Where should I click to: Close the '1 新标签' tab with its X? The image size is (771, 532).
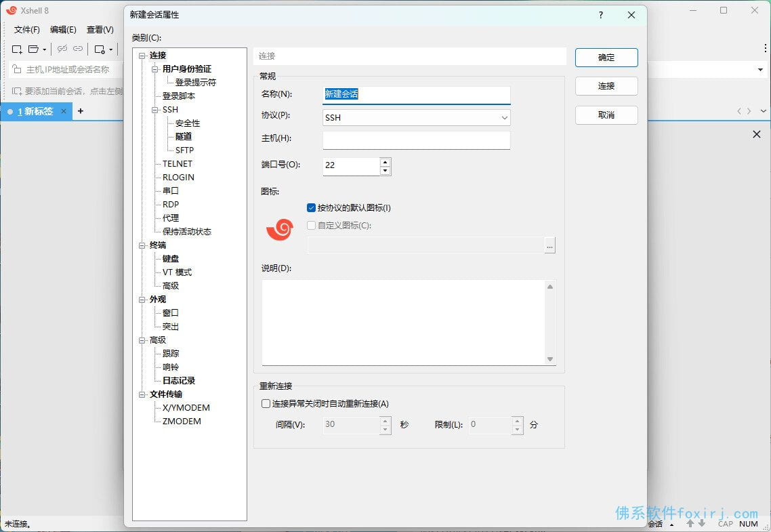[x=64, y=111]
